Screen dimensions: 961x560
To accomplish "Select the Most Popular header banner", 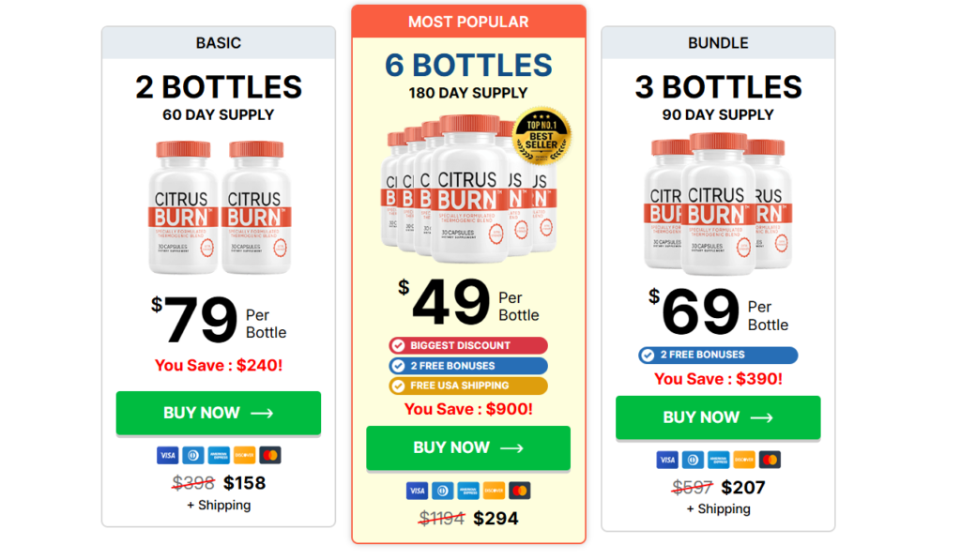I will click(468, 22).
